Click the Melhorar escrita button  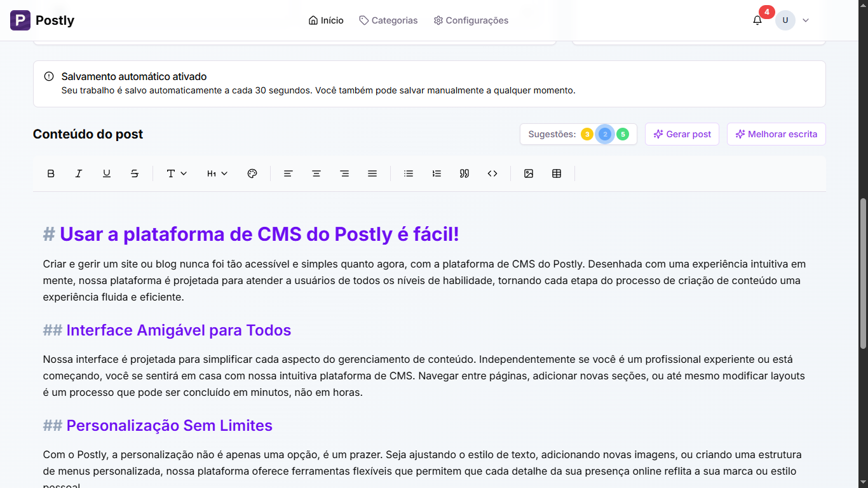776,134
